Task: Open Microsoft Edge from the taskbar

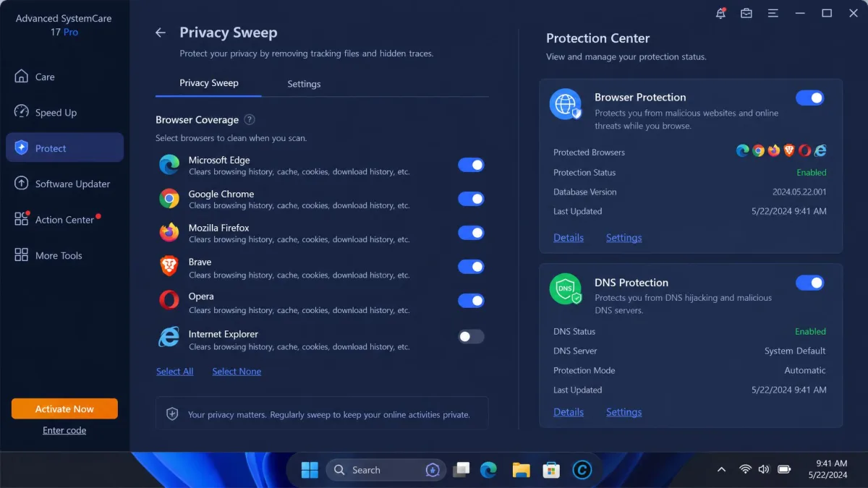Action: pyautogui.click(x=489, y=470)
